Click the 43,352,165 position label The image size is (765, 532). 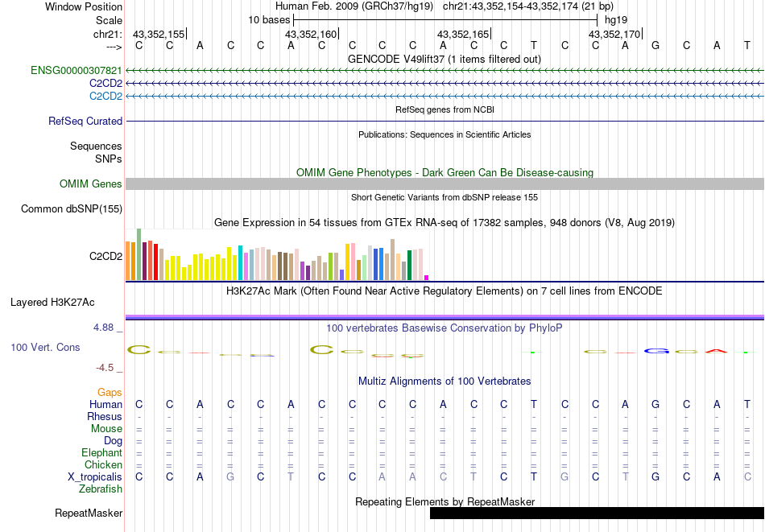coord(463,34)
